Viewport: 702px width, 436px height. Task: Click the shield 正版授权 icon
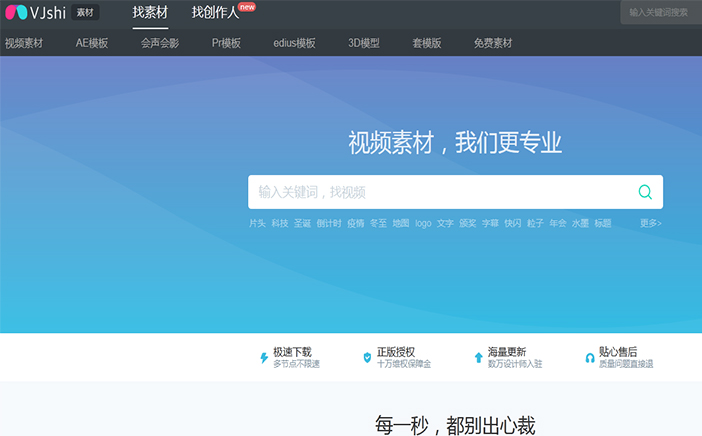[x=367, y=358]
